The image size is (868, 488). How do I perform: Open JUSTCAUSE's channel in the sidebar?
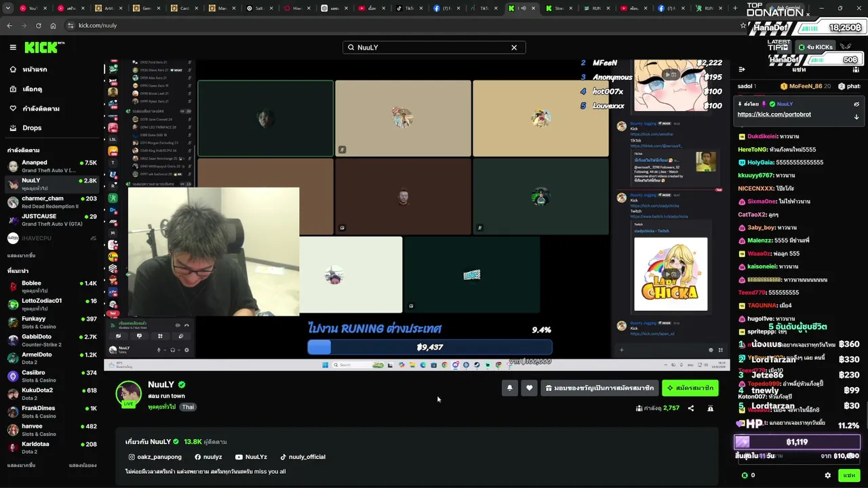[52, 220]
